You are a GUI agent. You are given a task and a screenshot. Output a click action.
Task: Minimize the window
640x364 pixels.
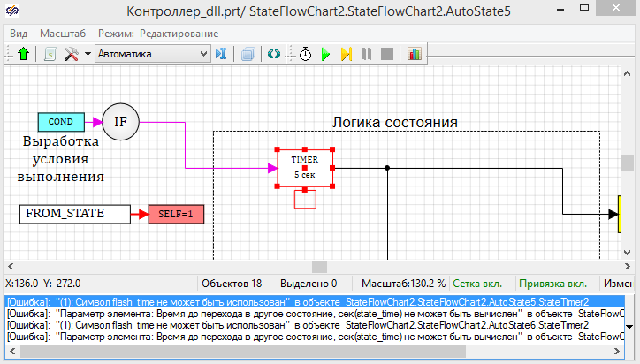[560, 9]
